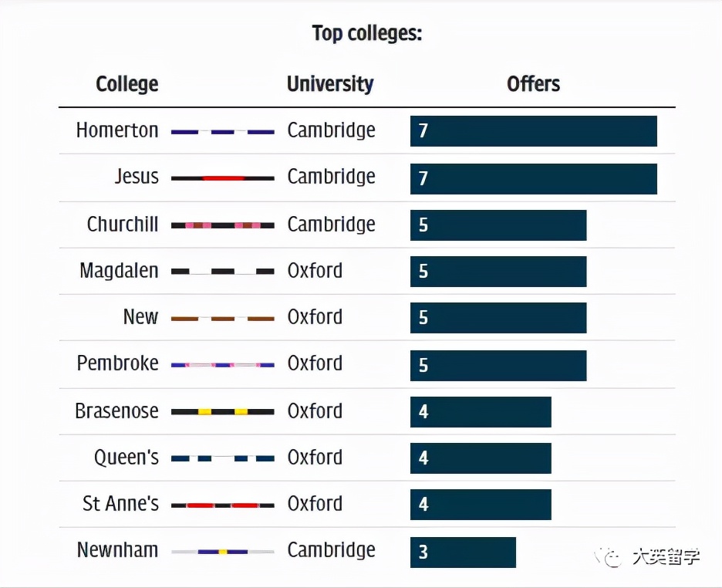Click Brasenose's black and yellow scarf icon
Viewport: 722px width, 588px height.
click(222, 412)
